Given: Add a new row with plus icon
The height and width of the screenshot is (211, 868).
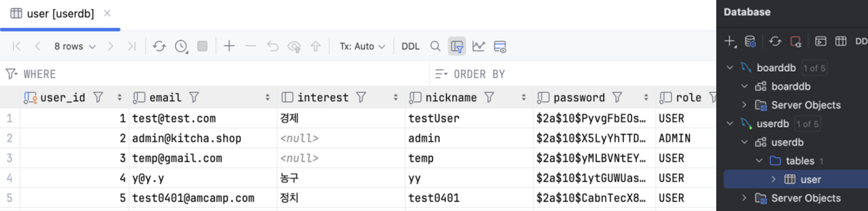Looking at the screenshot, I should 229,46.
